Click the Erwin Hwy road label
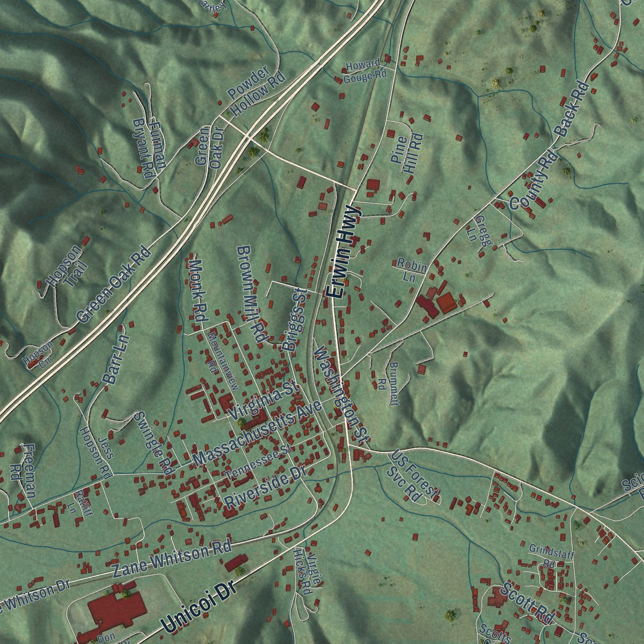Image resolution: width=644 pixels, height=644 pixels. (x=344, y=251)
